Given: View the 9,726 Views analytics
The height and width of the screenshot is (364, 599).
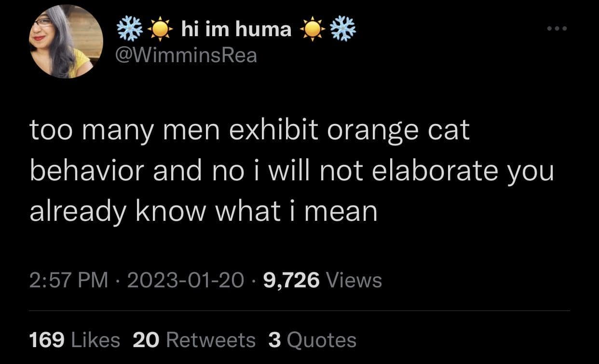Looking at the screenshot, I should click(323, 280).
